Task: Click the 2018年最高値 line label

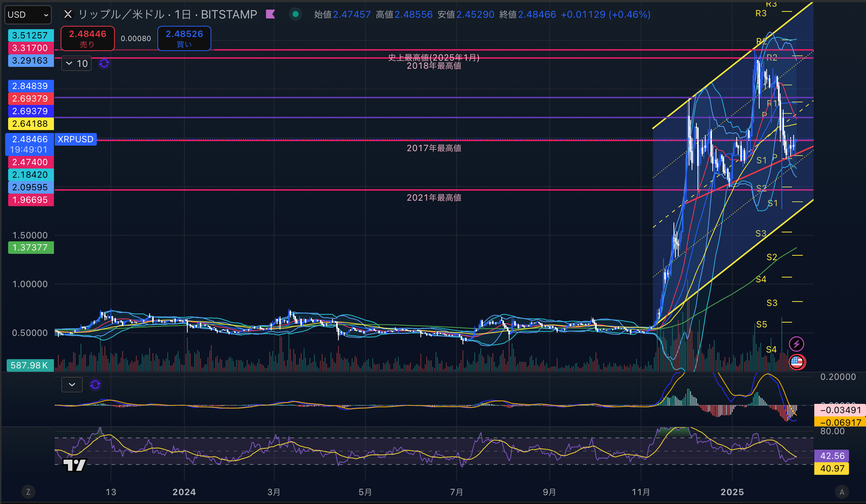Action: click(x=434, y=66)
